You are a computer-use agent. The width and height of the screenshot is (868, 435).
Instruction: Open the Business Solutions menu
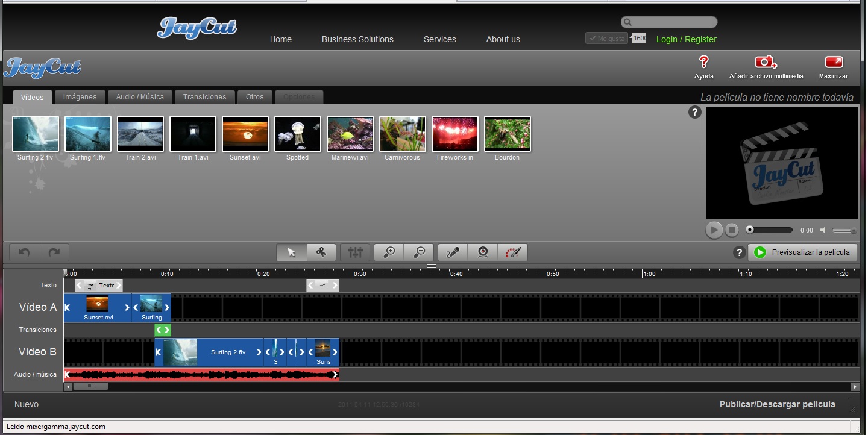(357, 39)
